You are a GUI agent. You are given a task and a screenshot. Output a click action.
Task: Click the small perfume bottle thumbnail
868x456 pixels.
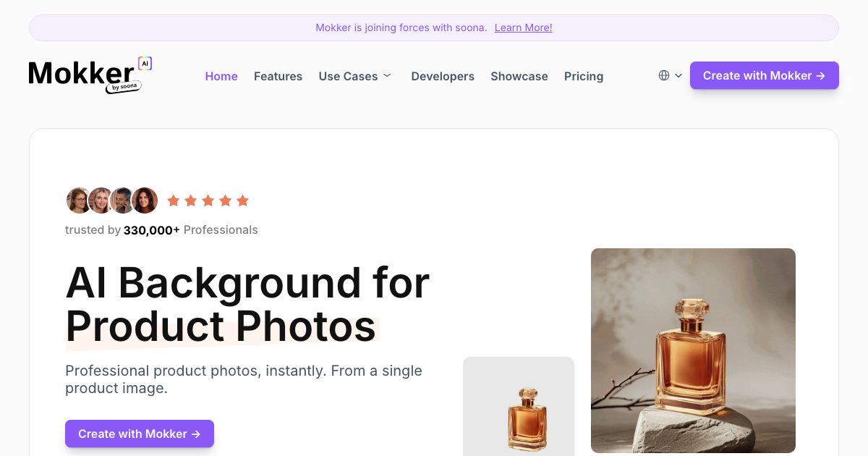(x=519, y=406)
